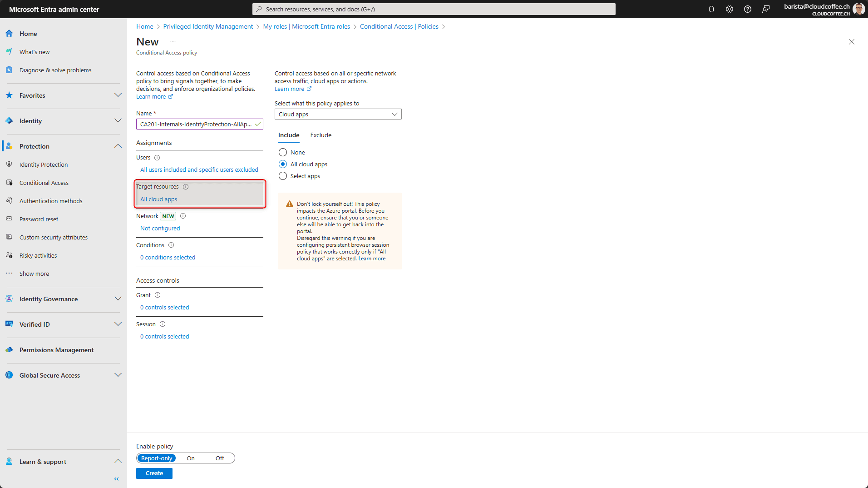Open Permissions Management
The image size is (868, 488).
click(x=56, y=349)
